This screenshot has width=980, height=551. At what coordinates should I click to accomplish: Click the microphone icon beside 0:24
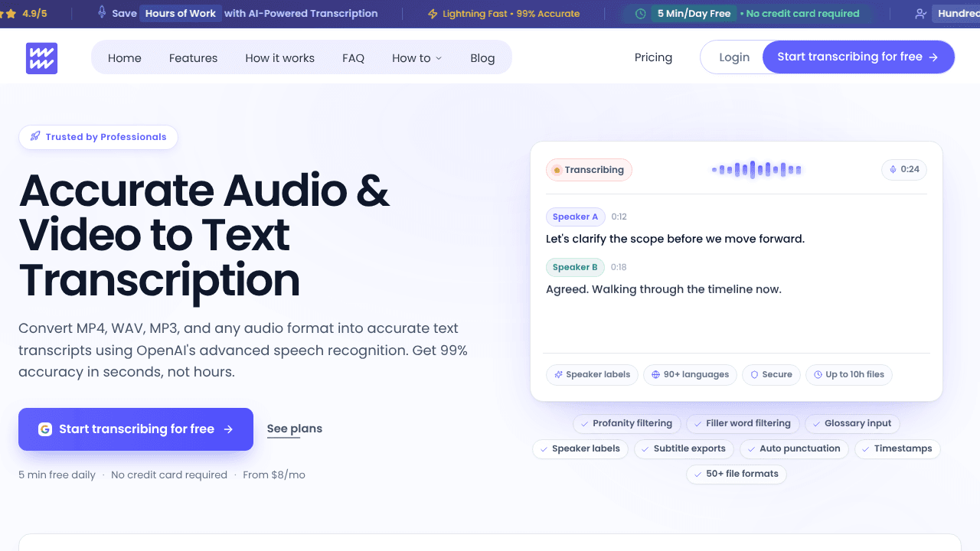point(893,169)
